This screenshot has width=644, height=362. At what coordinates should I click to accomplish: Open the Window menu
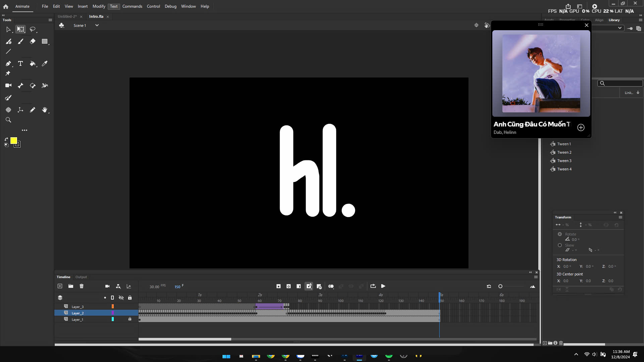(188, 6)
